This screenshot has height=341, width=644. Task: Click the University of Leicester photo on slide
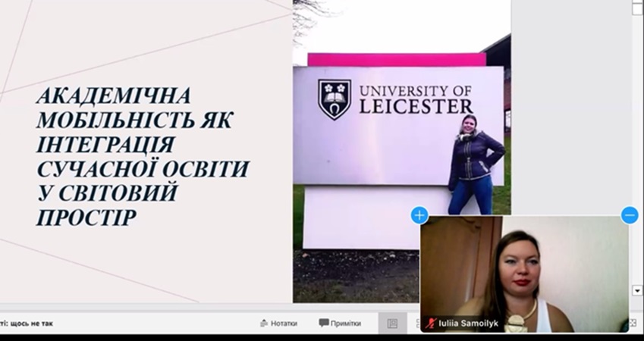click(402, 152)
